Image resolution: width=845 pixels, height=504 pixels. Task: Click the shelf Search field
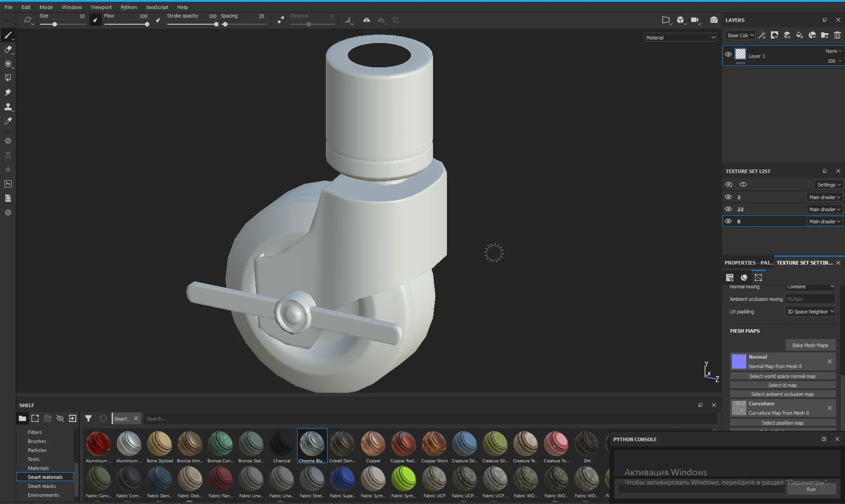(x=430, y=419)
